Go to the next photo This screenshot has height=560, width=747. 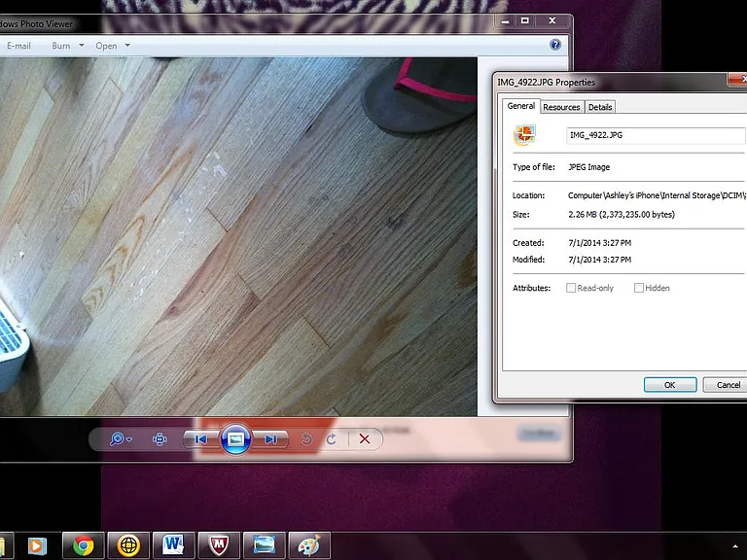pos(270,439)
